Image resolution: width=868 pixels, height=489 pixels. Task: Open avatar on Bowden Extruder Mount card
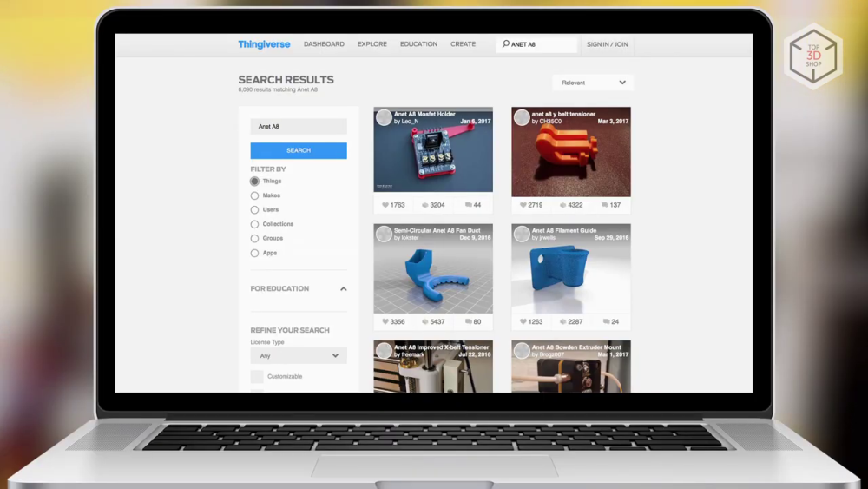tap(522, 351)
